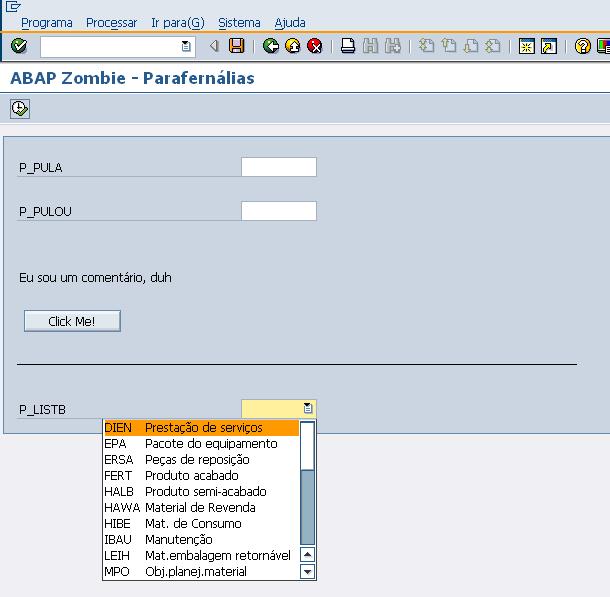Focus the P_PULOU input field

pyautogui.click(x=279, y=211)
